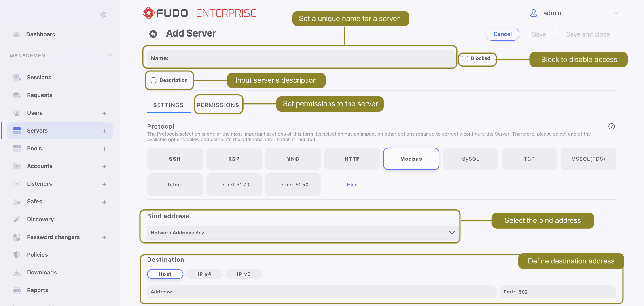Click the Downloads arrow icon
The height and width of the screenshot is (306, 644).
click(x=17, y=272)
